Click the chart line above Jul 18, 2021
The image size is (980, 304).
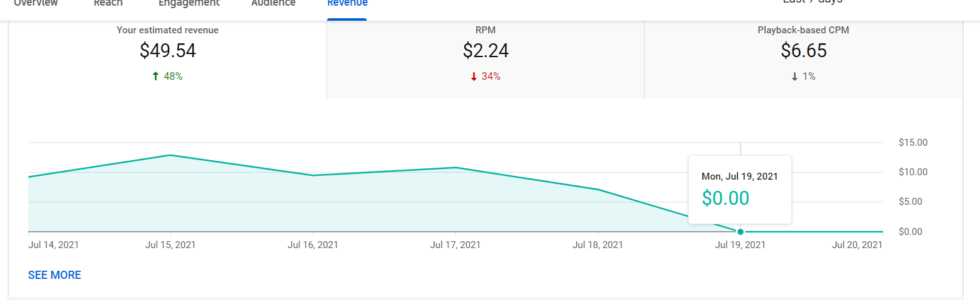598,189
